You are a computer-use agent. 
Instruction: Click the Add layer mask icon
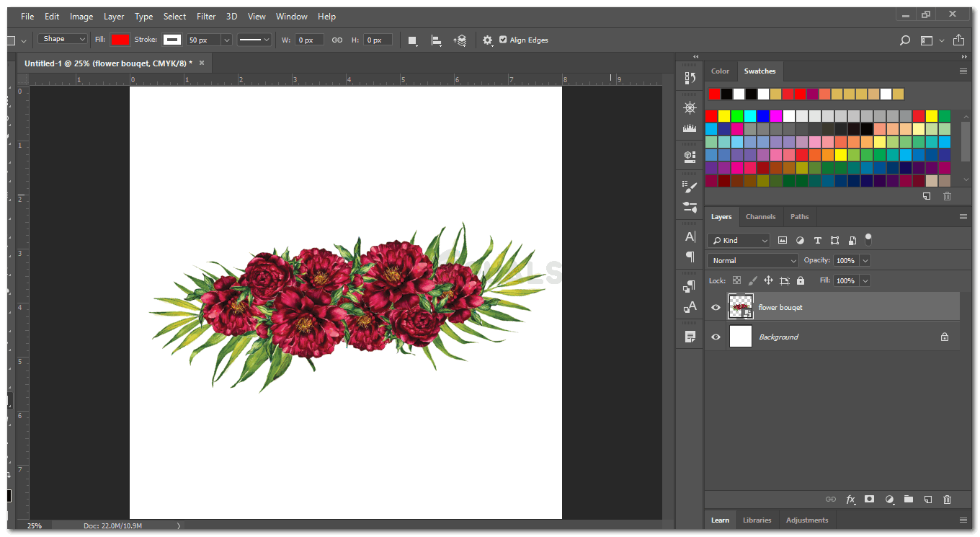click(870, 499)
